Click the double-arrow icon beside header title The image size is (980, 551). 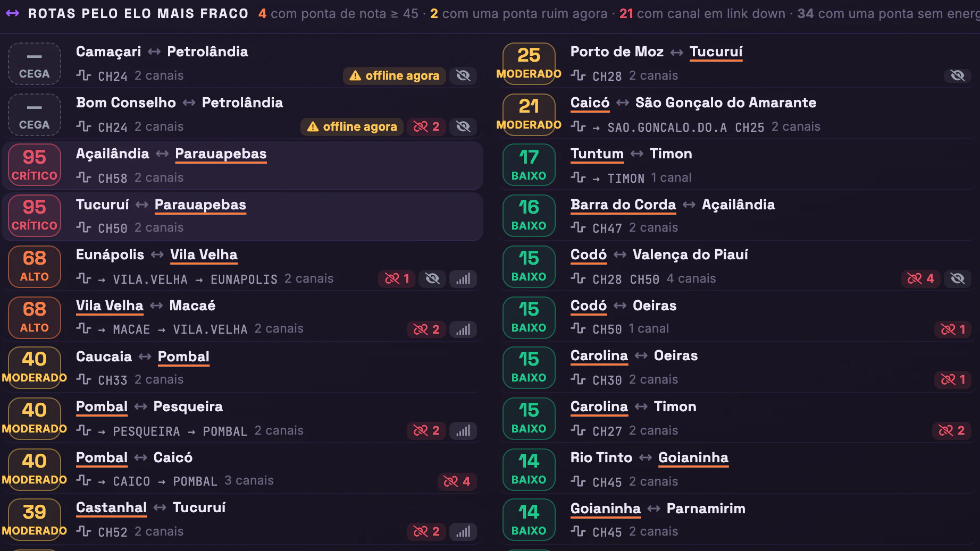tap(13, 13)
